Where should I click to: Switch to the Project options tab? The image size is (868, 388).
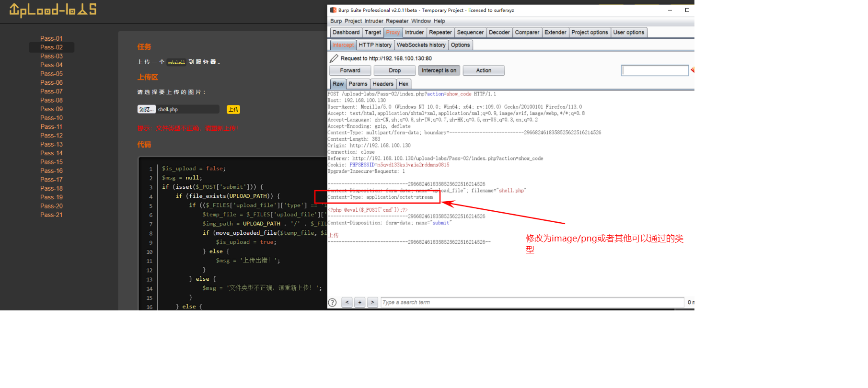(590, 33)
